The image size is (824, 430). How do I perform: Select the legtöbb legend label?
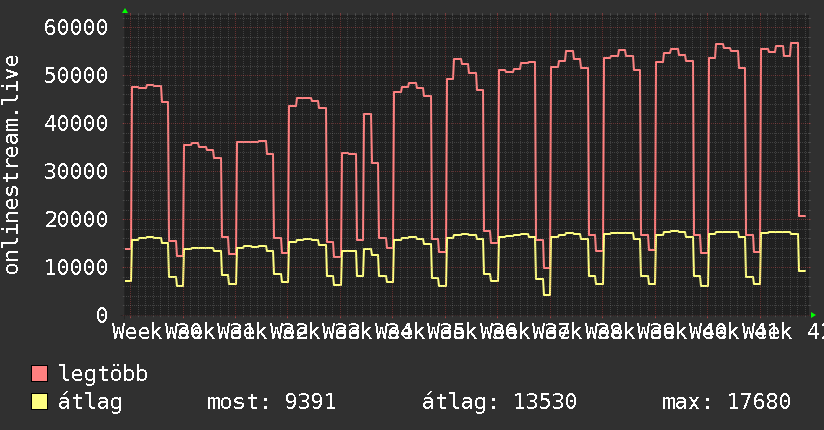pos(103,374)
